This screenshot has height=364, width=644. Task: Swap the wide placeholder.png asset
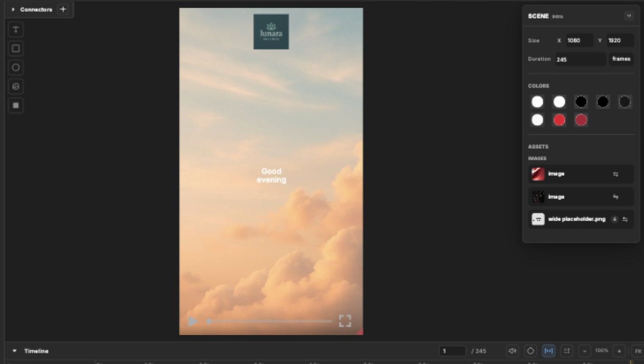coord(625,219)
